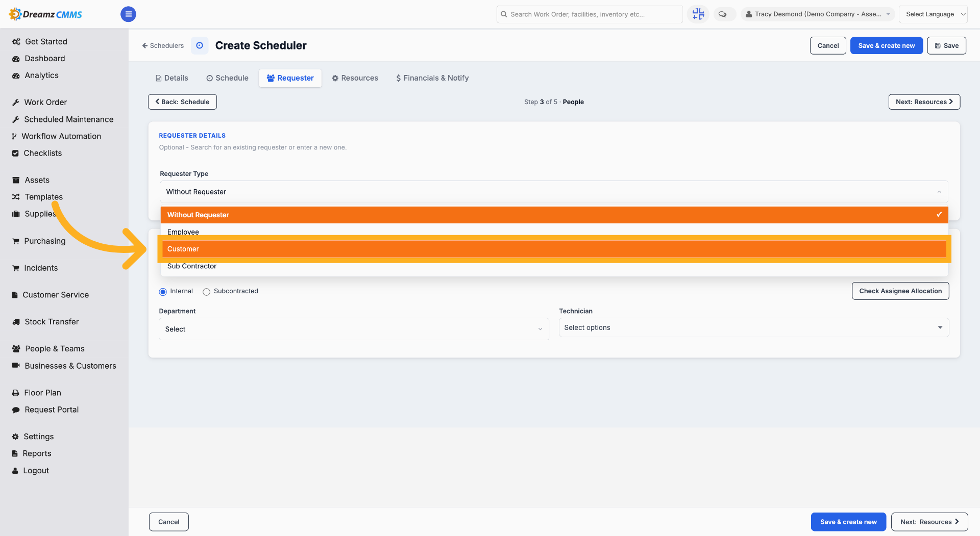
Task: Click the Logout user icon
Action: (15, 471)
